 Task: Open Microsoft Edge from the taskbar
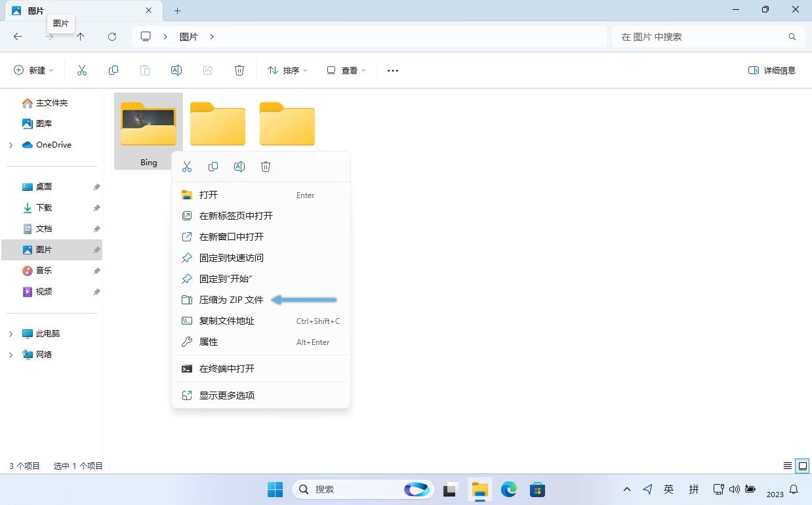click(509, 489)
